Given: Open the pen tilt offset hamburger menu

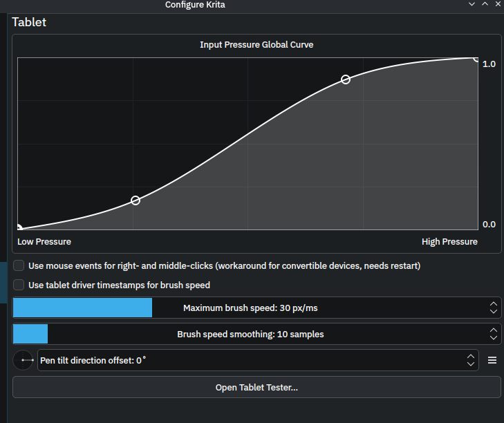Looking at the screenshot, I should pyautogui.click(x=492, y=360).
